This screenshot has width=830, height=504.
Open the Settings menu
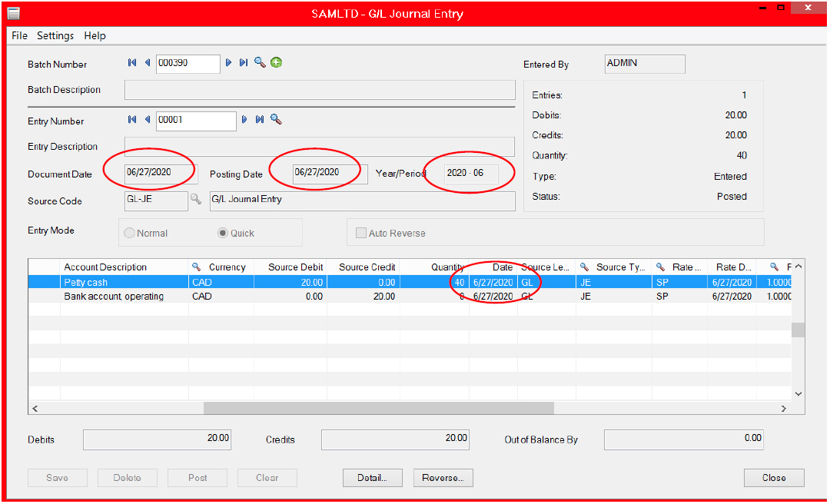(55, 35)
